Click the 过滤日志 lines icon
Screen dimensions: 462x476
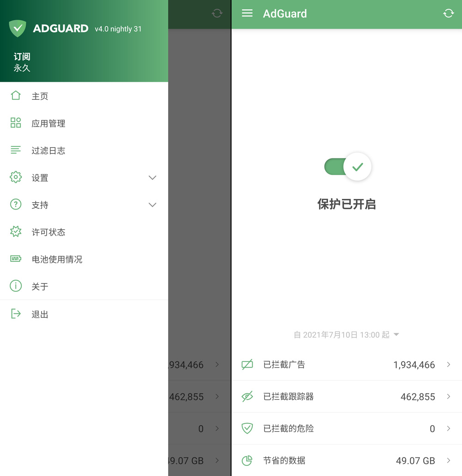click(x=16, y=150)
